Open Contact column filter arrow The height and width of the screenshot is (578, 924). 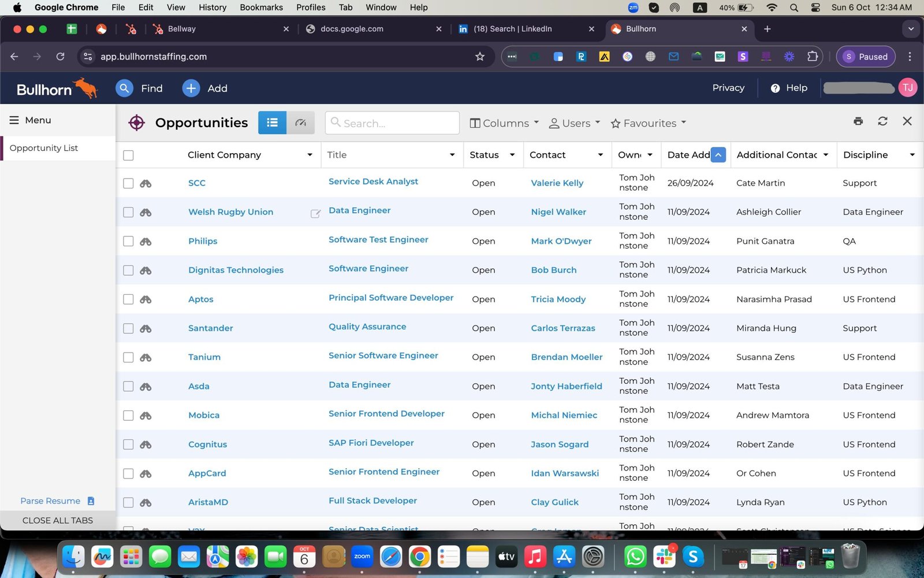click(601, 155)
